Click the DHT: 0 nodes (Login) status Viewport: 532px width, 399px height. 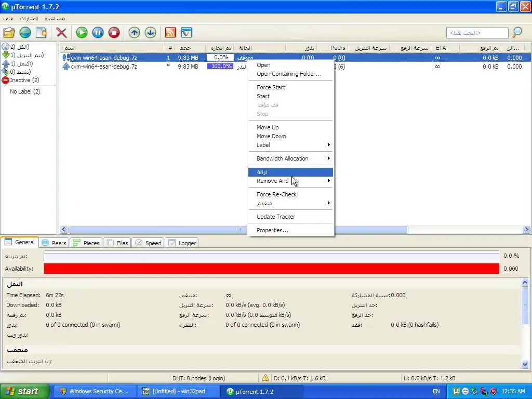[x=198, y=378]
